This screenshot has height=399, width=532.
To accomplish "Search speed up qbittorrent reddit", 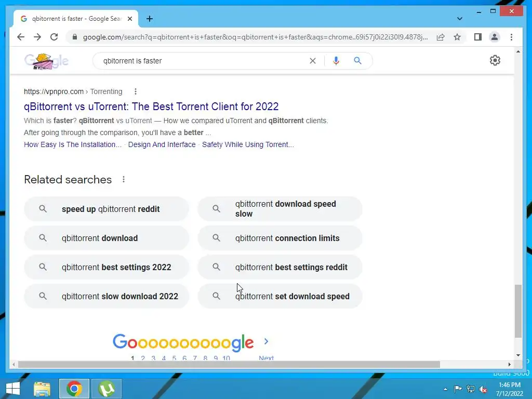I will point(107,209).
